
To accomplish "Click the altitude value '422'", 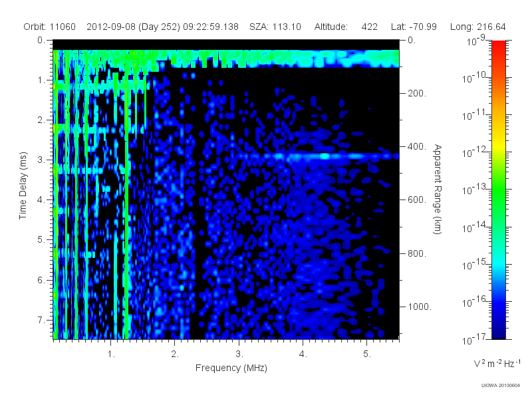I will point(370,27).
